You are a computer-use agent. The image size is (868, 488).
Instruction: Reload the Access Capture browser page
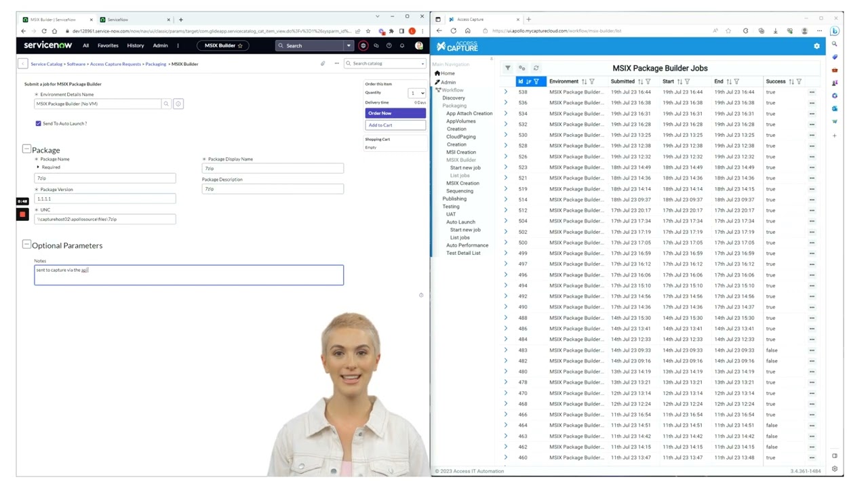pos(453,30)
